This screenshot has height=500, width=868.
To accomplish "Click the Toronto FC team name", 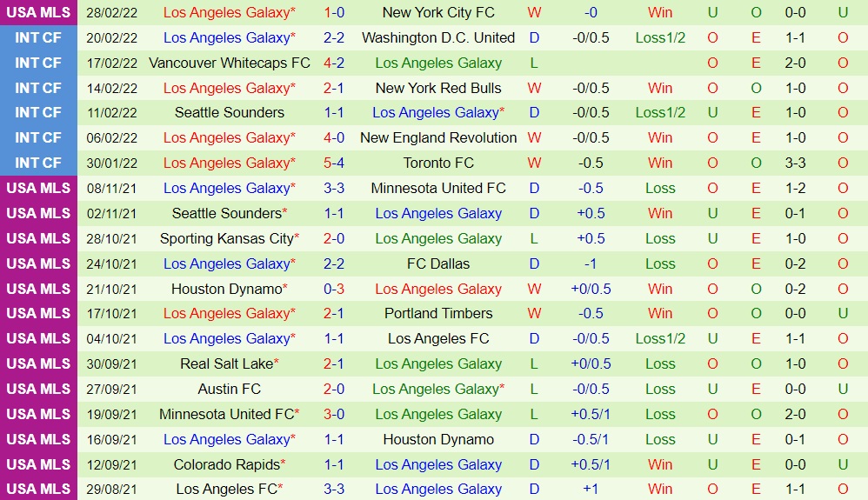I will tap(438, 163).
